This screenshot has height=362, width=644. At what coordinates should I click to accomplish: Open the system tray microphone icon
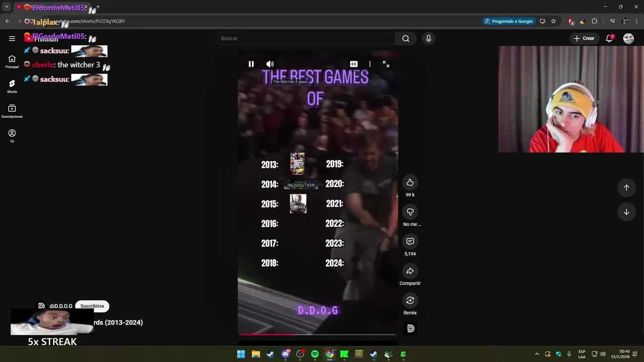[x=569, y=354]
